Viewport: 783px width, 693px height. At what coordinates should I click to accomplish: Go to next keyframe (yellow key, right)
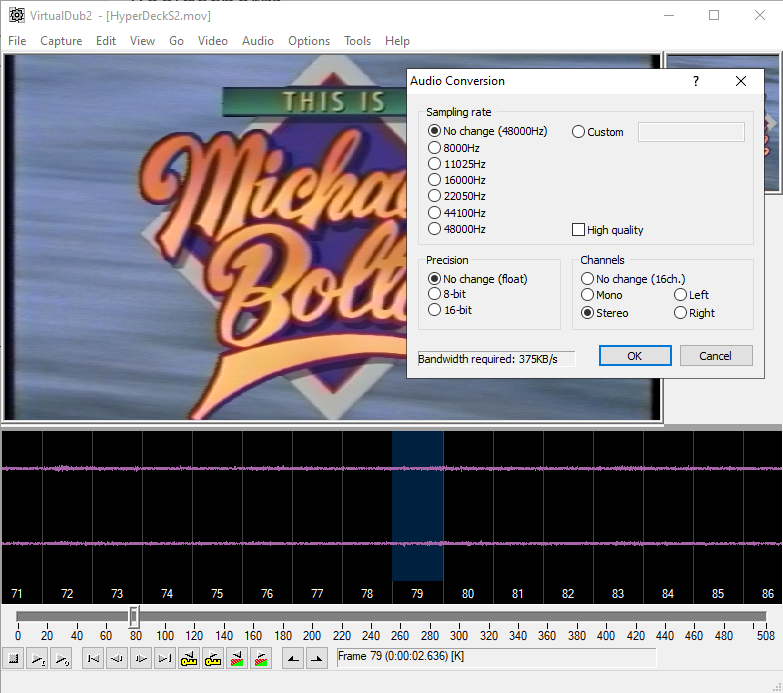point(213,659)
